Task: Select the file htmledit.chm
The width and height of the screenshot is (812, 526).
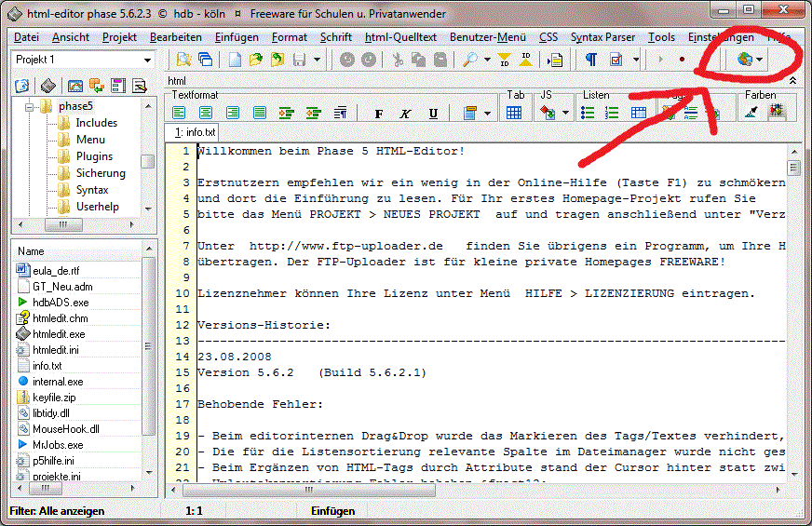Action: tap(61, 318)
